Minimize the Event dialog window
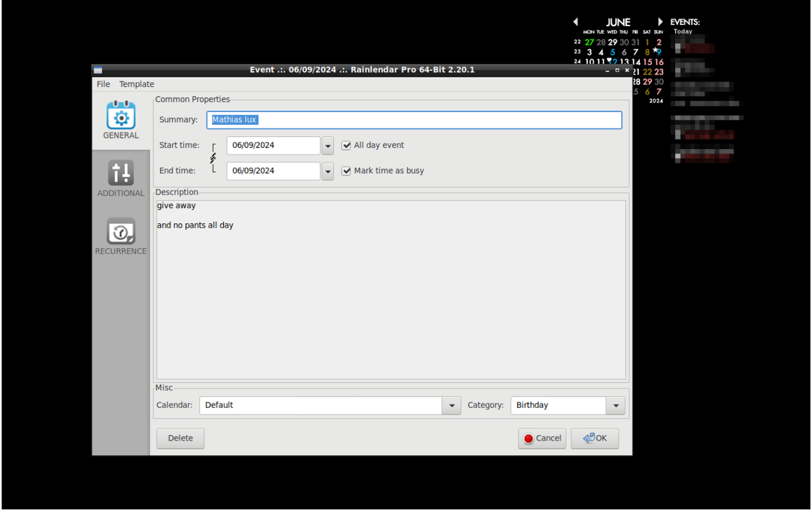This screenshot has height=510, width=812. click(607, 70)
